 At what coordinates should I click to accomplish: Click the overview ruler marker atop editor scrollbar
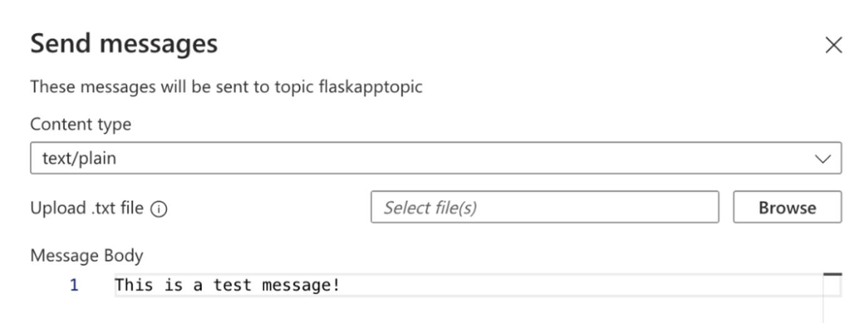coord(832,274)
